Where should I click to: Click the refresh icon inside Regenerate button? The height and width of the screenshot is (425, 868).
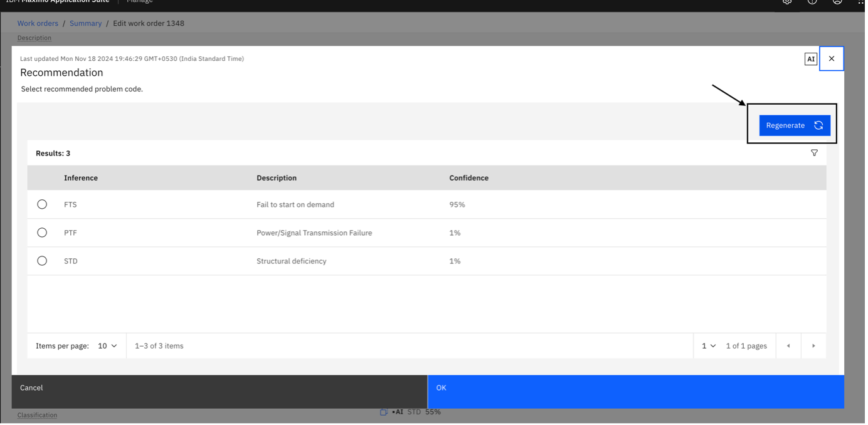(818, 125)
